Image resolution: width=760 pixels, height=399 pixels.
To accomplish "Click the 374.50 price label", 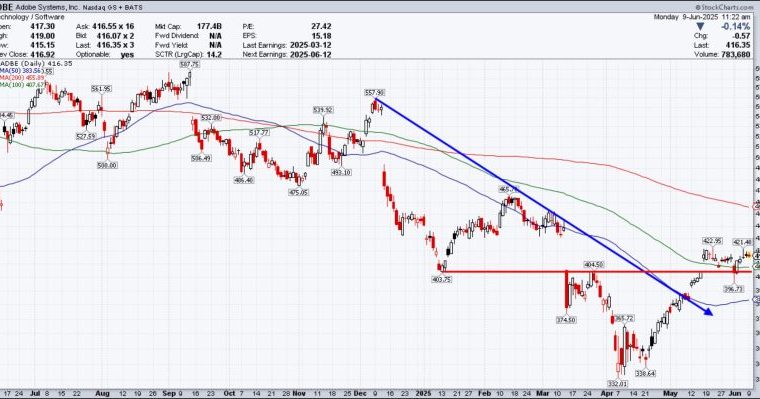I will [x=566, y=320].
